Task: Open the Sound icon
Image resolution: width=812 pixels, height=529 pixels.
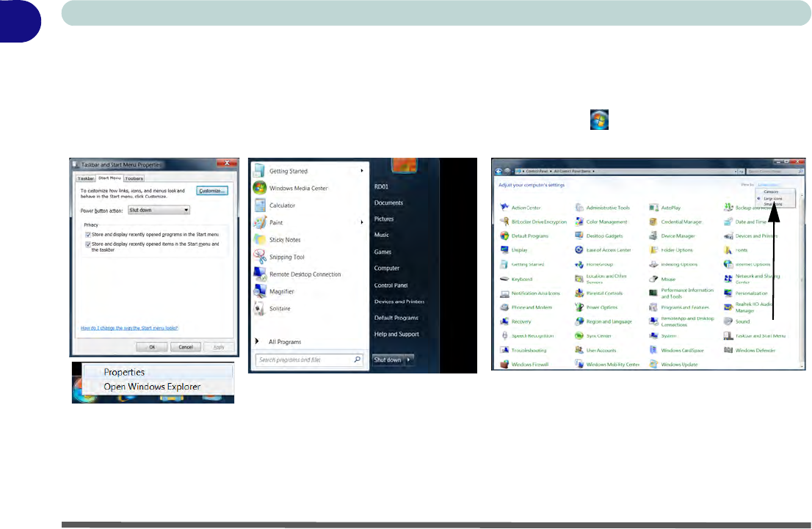Action: (728, 321)
